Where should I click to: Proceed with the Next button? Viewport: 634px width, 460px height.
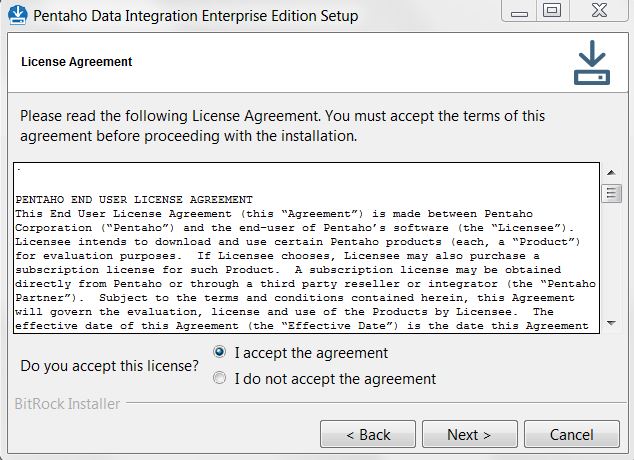(x=469, y=435)
